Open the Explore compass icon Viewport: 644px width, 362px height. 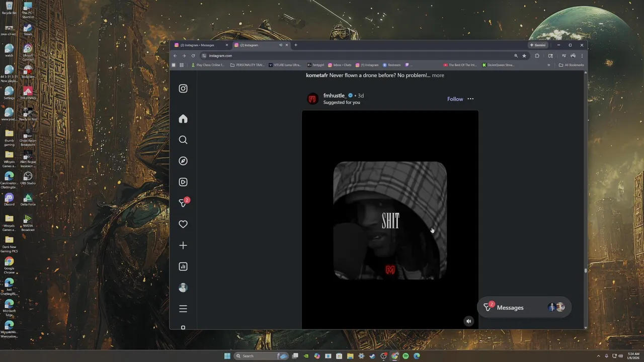click(x=183, y=161)
